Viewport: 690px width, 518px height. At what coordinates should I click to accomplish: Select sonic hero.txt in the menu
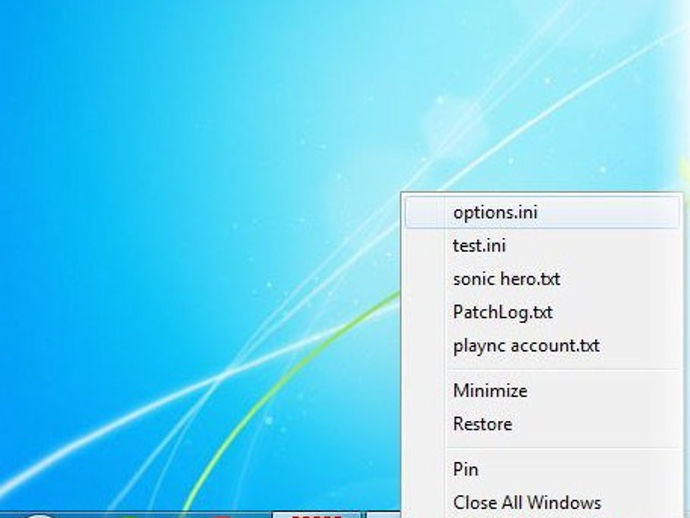pyautogui.click(x=542, y=279)
